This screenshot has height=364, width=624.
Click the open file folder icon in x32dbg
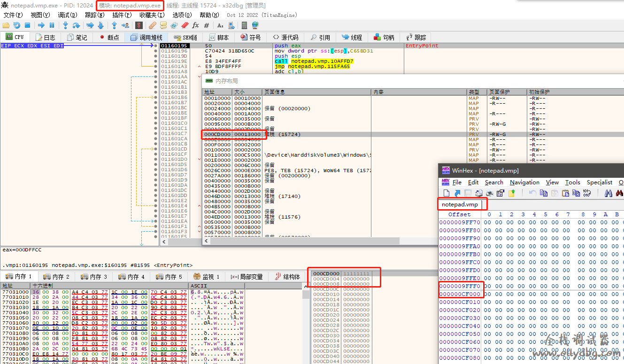coord(6,25)
